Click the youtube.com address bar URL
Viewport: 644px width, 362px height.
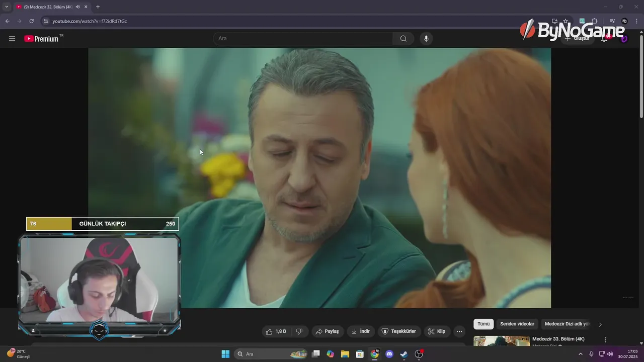coord(90,21)
